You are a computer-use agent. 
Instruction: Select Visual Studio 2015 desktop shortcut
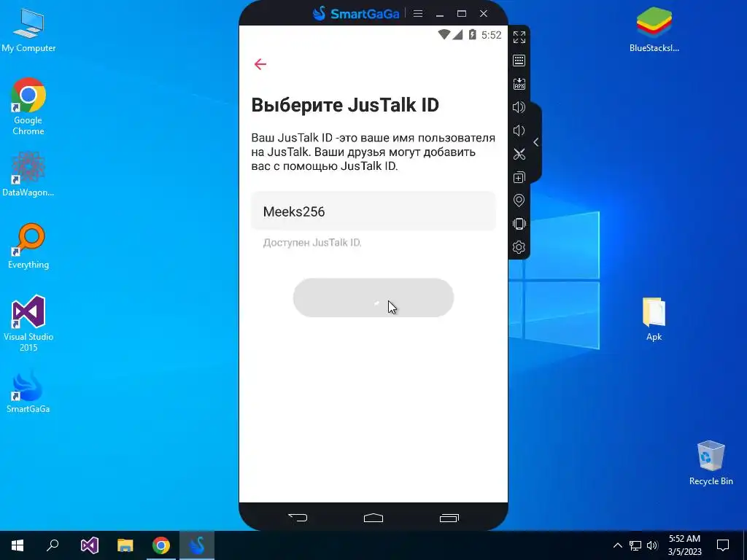coord(28,324)
